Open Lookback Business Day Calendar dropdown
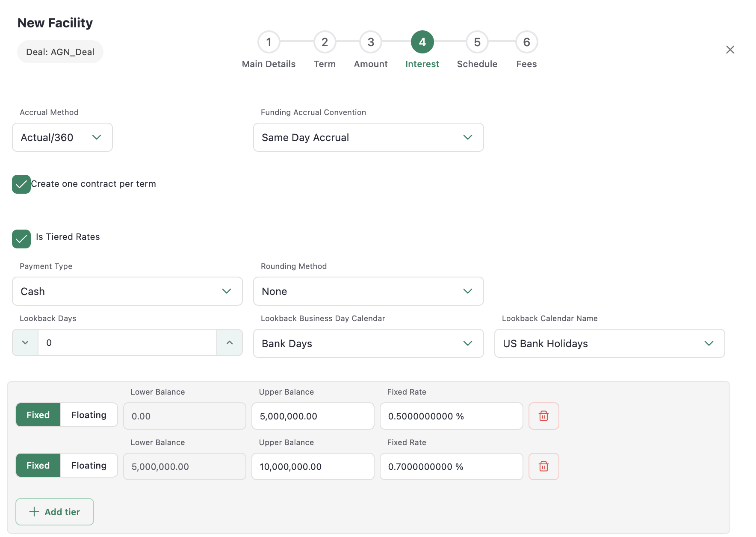This screenshot has width=756, height=537. pyautogui.click(x=369, y=343)
